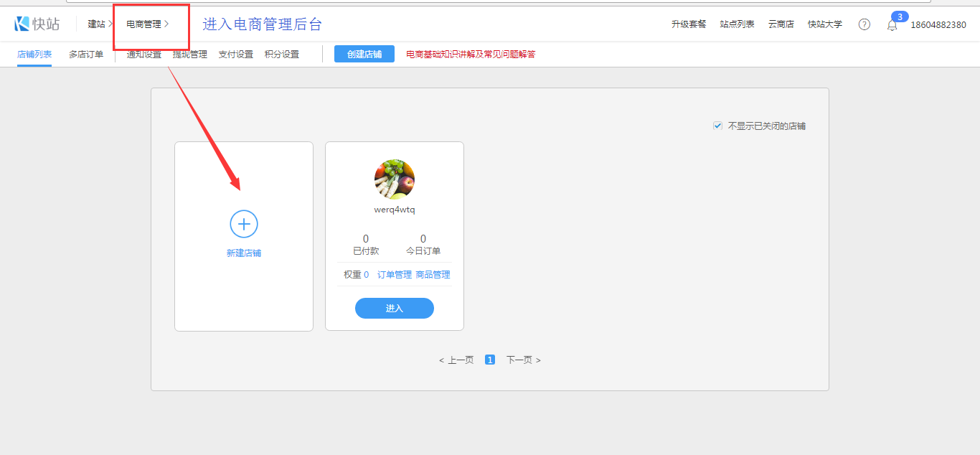Click the 快站 logo icon
This screenshot has width=980, height=455.
(x=22, y=24)
